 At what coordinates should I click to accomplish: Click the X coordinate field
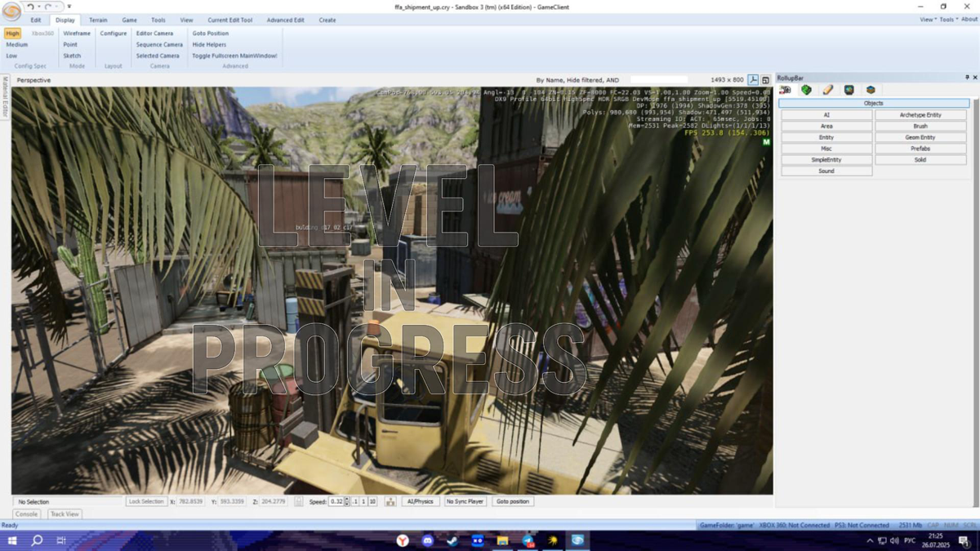[190, 501]
